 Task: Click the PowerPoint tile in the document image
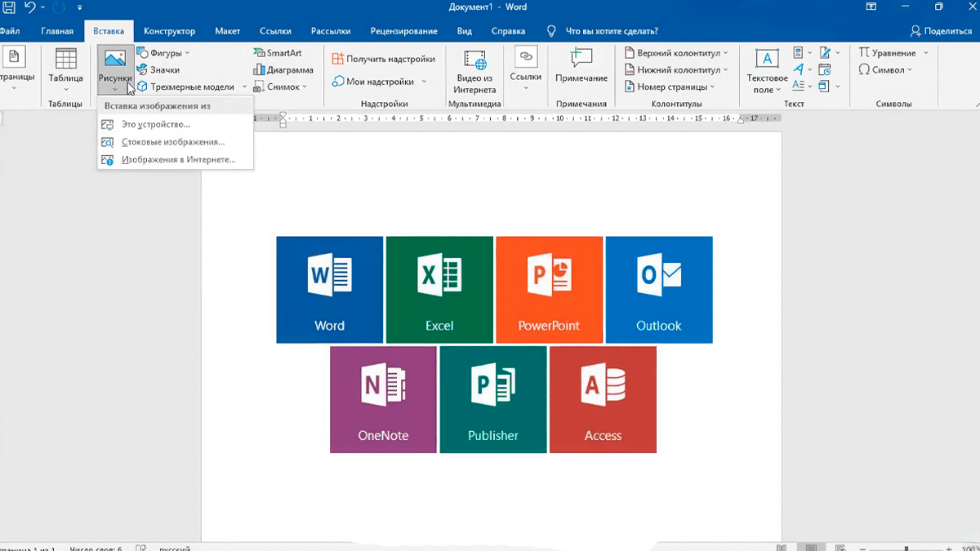click(x=549, y=290)
